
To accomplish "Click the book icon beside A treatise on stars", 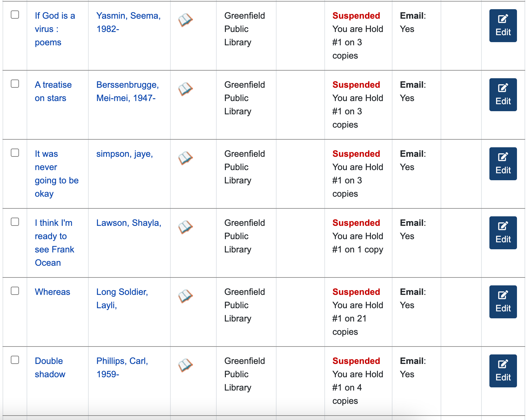I will [x=186, y=89].
